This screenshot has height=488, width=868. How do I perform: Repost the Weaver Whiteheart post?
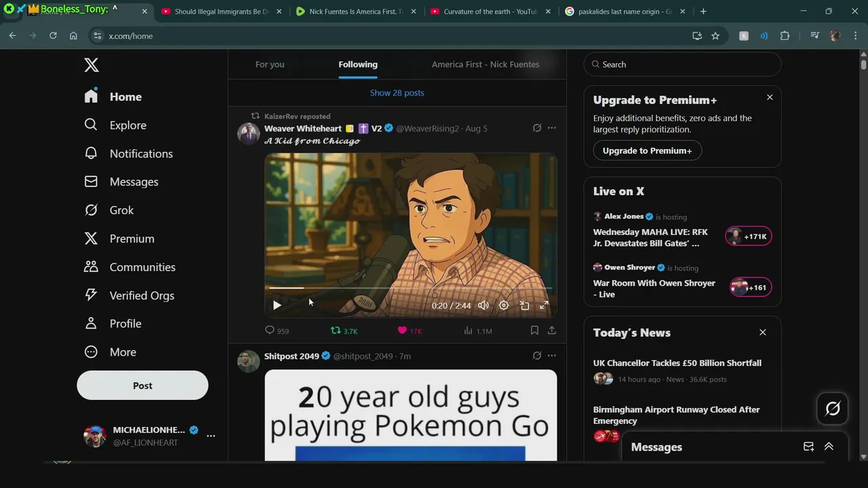click(344, 331)
